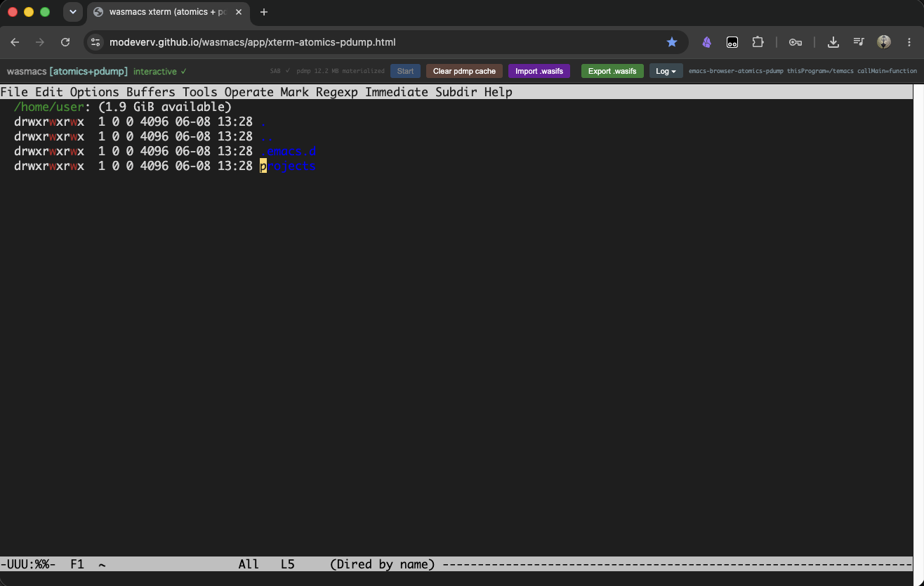Screen dimensions: 924x586
Task: Open a new browser tab
Action: click(264, 12)
